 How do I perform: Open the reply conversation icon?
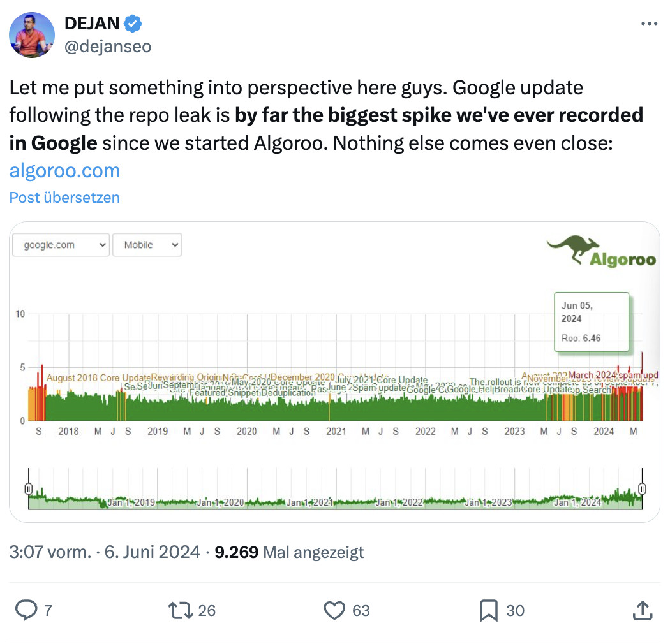click(x=26, y=610)
